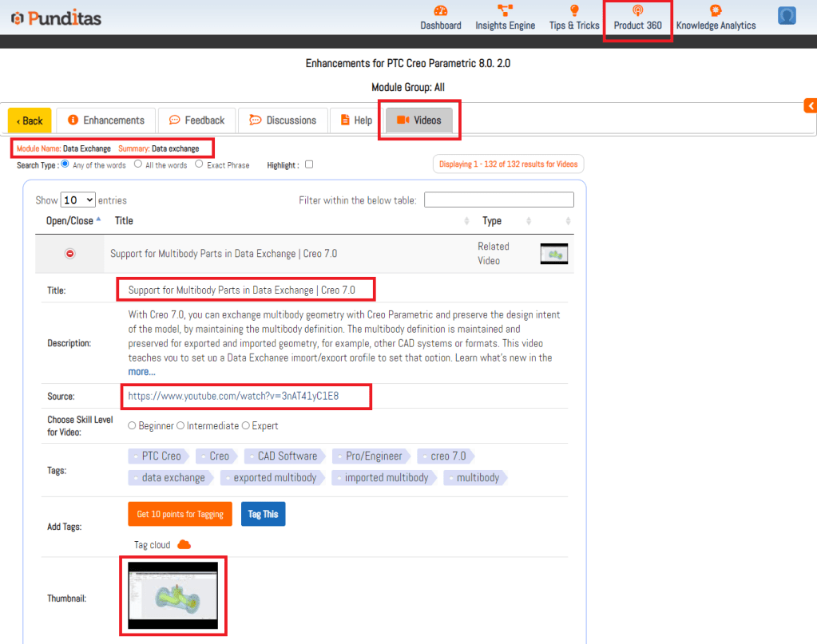Expand the orange side panel arrow
Image resolution: width=817 pixels, height=644 pixels.
pos(810,105)
